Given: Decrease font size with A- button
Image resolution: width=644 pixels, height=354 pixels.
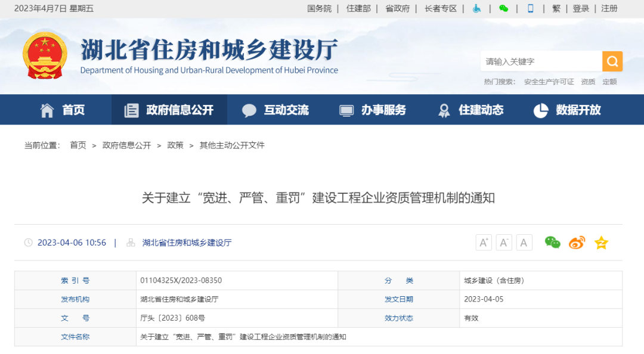Looking at the screenshot, I should [x=504, y=243].
